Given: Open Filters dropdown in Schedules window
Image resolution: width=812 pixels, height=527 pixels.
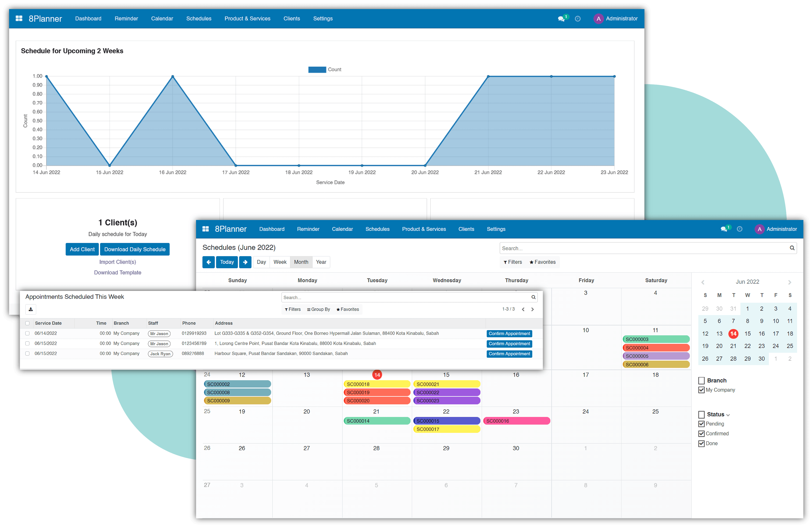Looking at the screenshot, I should (512, 262).
